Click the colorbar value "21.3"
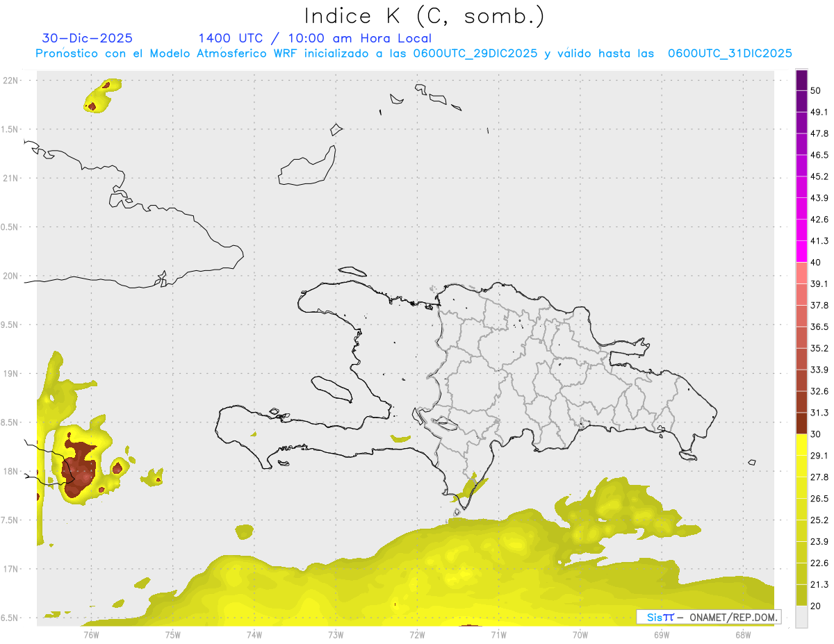 pyautogui.click(x=819, y=585)
